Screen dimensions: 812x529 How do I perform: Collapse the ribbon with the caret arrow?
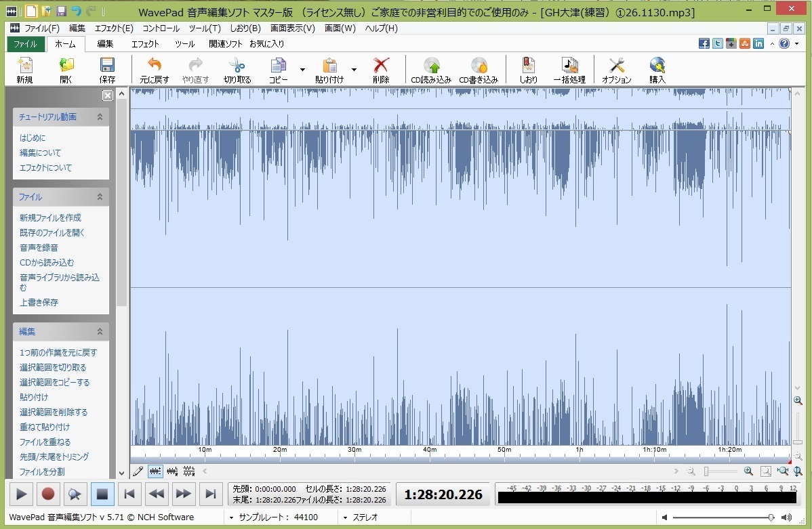[x=772, y=44]
